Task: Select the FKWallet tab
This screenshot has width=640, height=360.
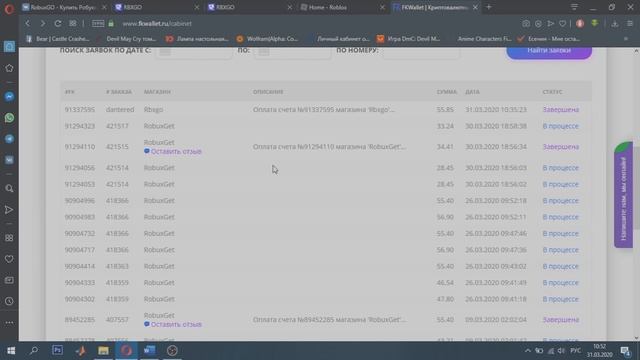Action: tap(435, 7)
